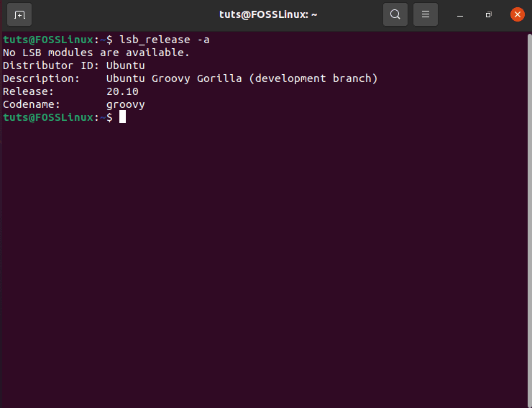Click the Release: label
532x408 pixels.
[28, 91]
